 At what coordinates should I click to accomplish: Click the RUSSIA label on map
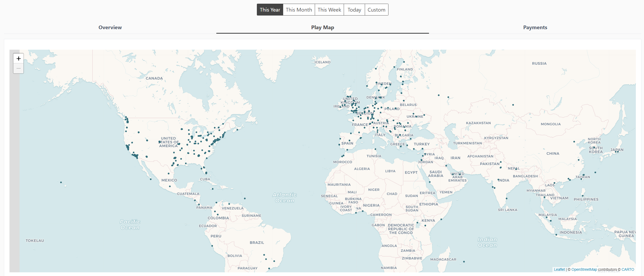pos(539,63)
